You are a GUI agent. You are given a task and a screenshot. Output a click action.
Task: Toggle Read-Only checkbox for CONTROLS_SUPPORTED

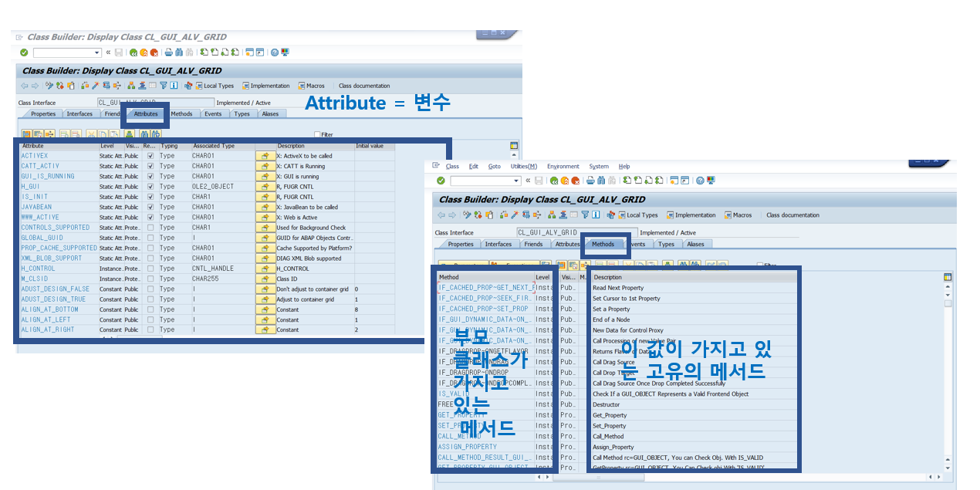(x=150, y=228)
